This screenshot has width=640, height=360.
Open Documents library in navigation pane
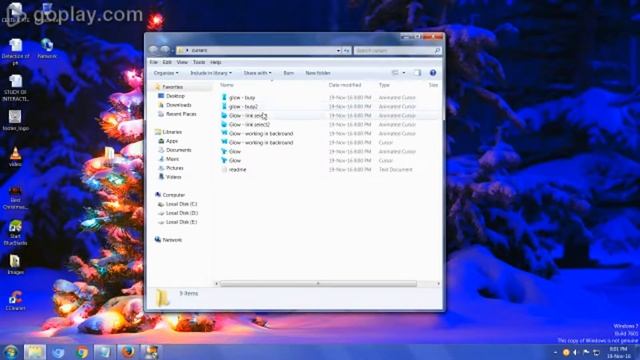[178, 150]
